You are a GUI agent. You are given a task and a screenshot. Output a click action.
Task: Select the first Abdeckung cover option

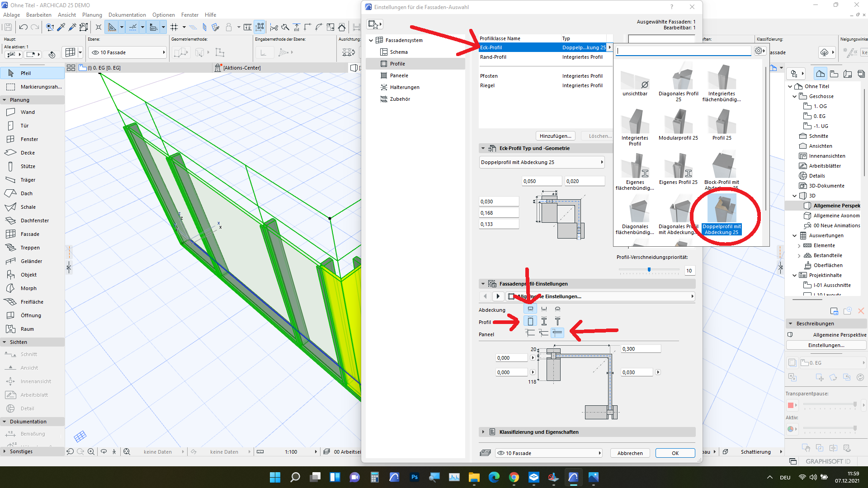click(530, 309)
